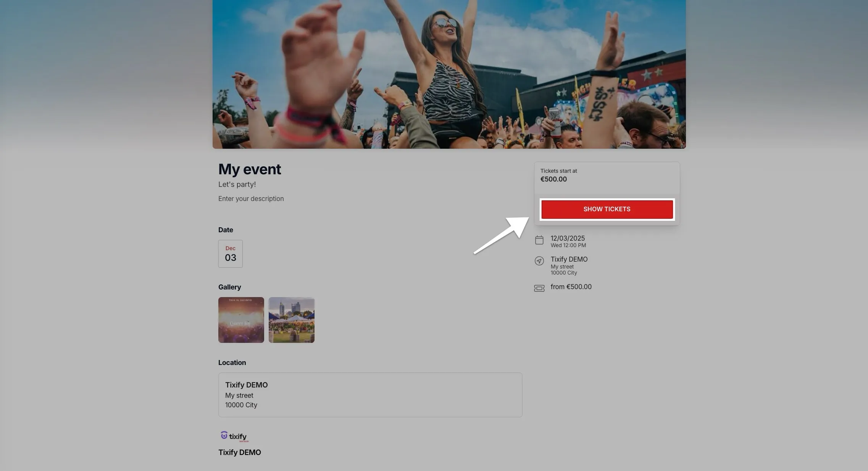
Task: Click the Gallery heading
Action: pos(230,287)
